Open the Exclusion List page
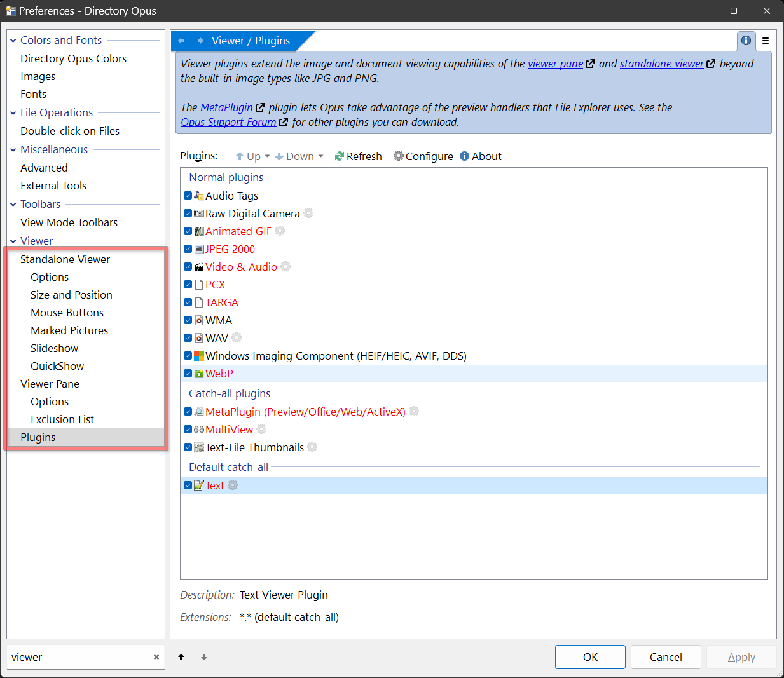This screenshot has height=678, width=784. pos(62,419)
